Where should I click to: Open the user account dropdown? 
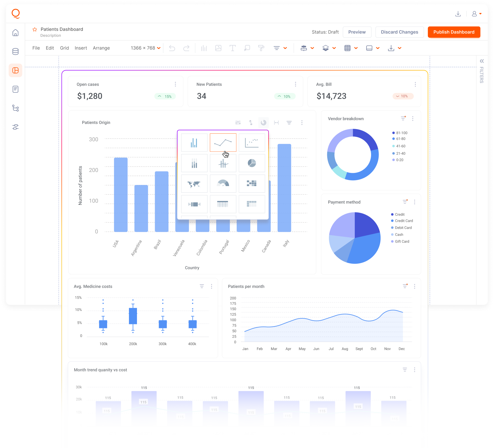477,14
